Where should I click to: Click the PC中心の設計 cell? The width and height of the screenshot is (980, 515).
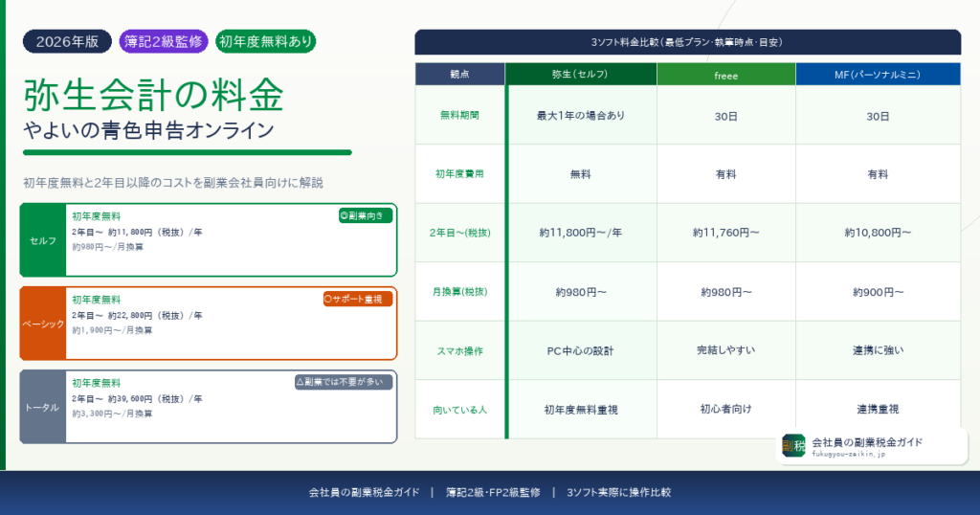point(581,350)
